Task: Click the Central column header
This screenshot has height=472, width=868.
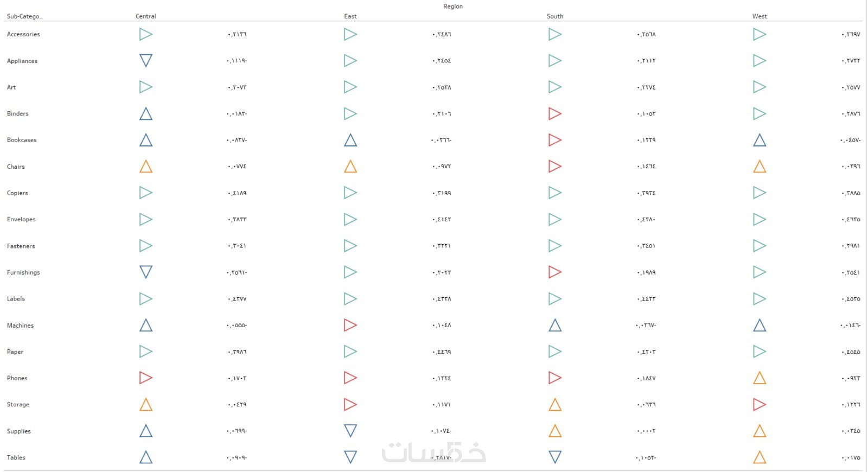Action: point(146,16)
